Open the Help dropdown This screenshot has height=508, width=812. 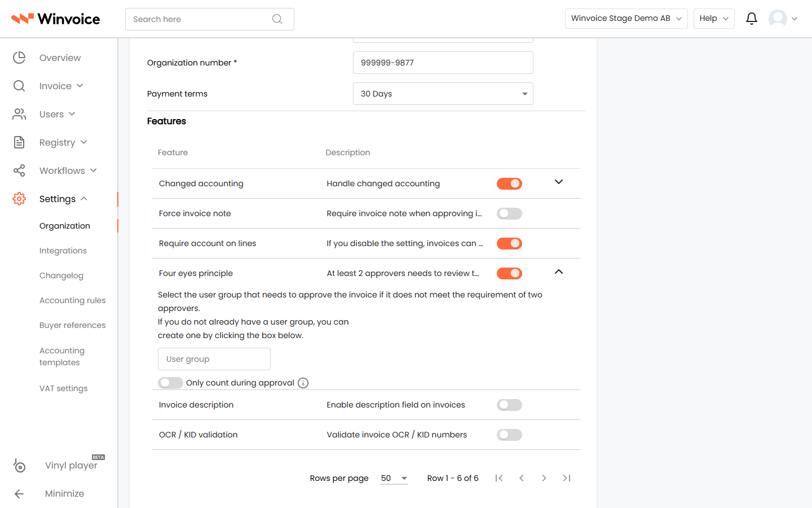coord(714,19)
